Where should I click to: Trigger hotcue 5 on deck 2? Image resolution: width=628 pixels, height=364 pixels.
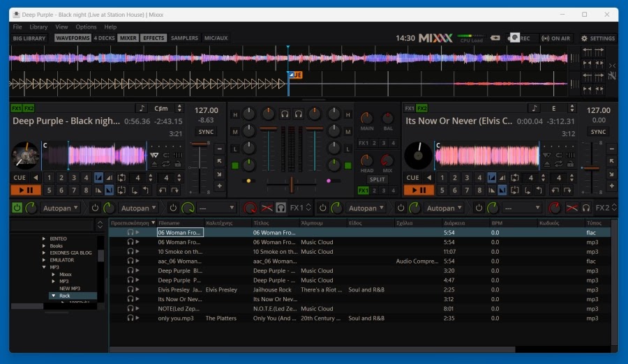pos(442,190)
